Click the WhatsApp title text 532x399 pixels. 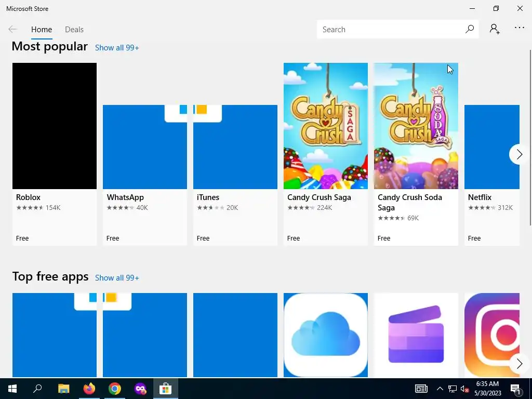(125, 197)
